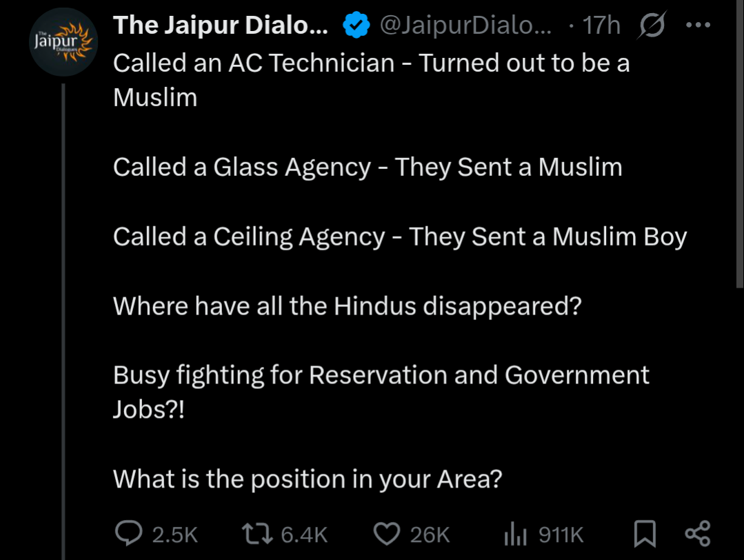Click the blue verified badge

pyautogui.click(x=356, y=26)
